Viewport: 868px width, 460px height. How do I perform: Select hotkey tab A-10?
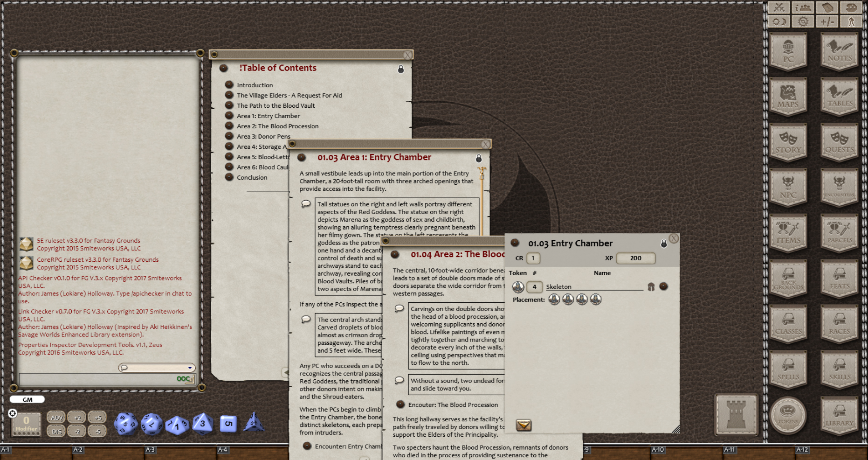click(x=658, y=449)
